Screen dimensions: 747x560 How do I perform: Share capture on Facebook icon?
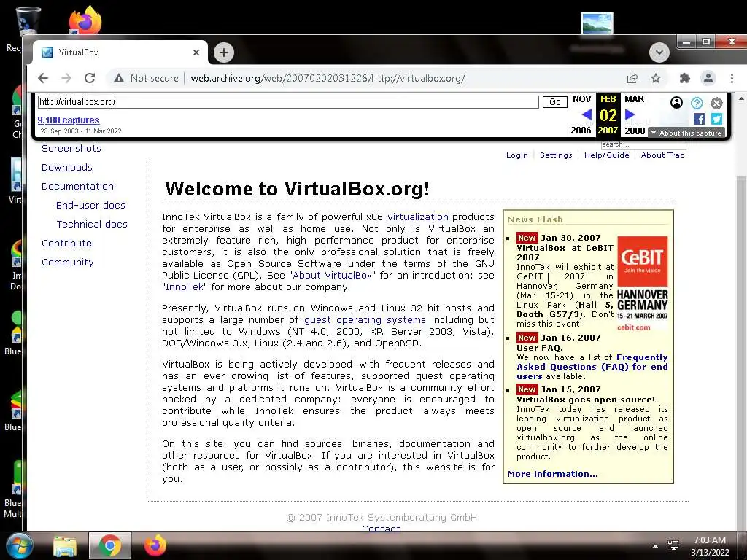699,119
